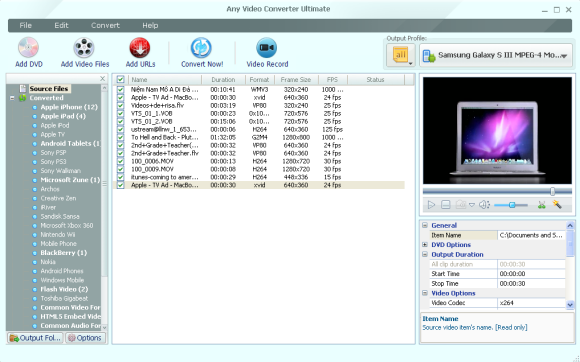This screenshot has width=580, height=362.
Task: Open the Convert menu
Action: coord(105,25)
